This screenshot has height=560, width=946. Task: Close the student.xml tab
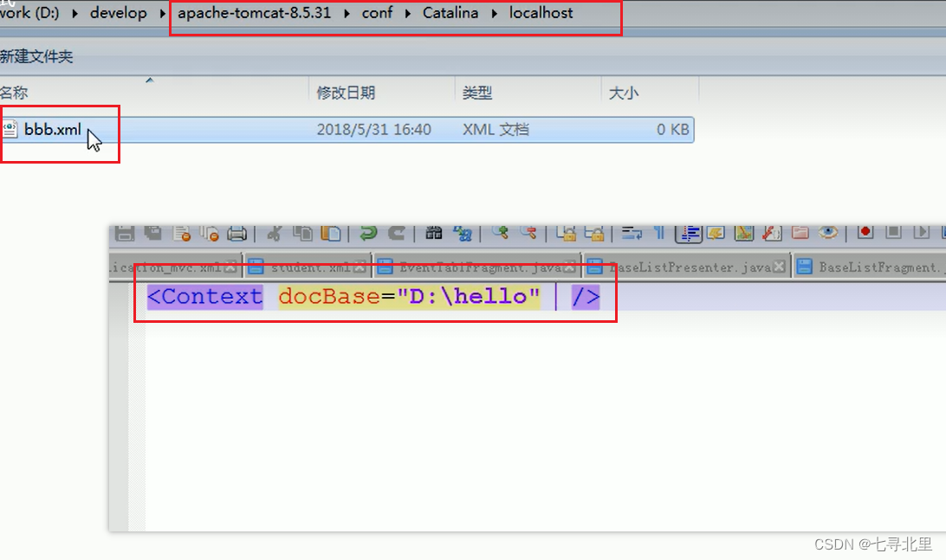point(360,267)
